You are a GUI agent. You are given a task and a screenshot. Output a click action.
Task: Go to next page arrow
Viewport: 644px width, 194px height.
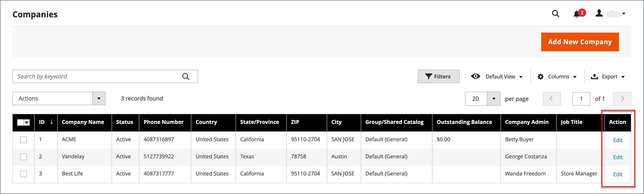tap(622, 99)
